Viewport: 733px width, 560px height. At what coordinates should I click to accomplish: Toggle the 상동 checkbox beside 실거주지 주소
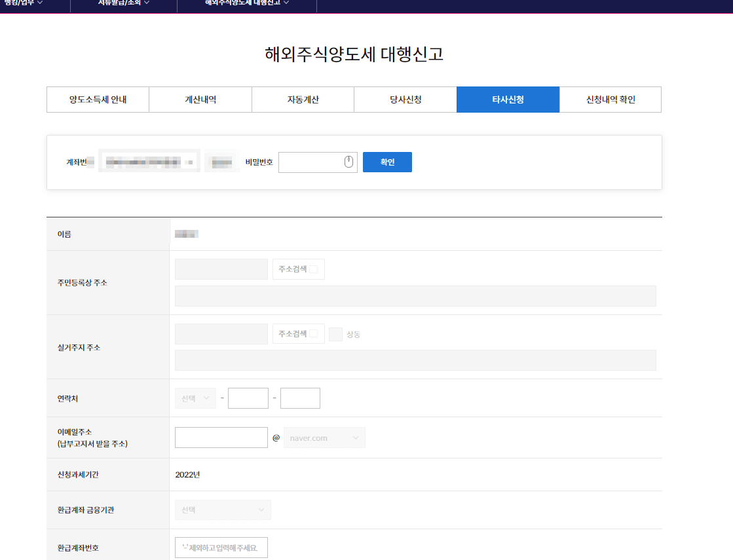click(x=335, y=333)
